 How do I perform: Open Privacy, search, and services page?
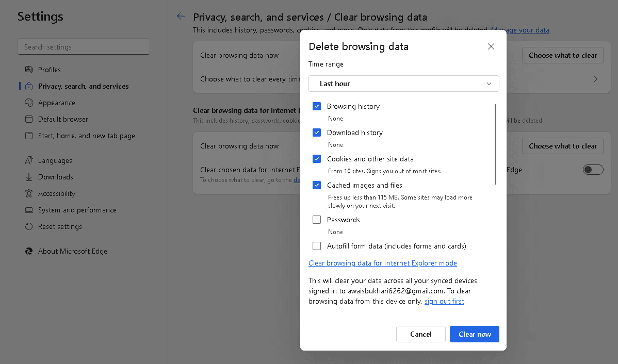point(84,86)
